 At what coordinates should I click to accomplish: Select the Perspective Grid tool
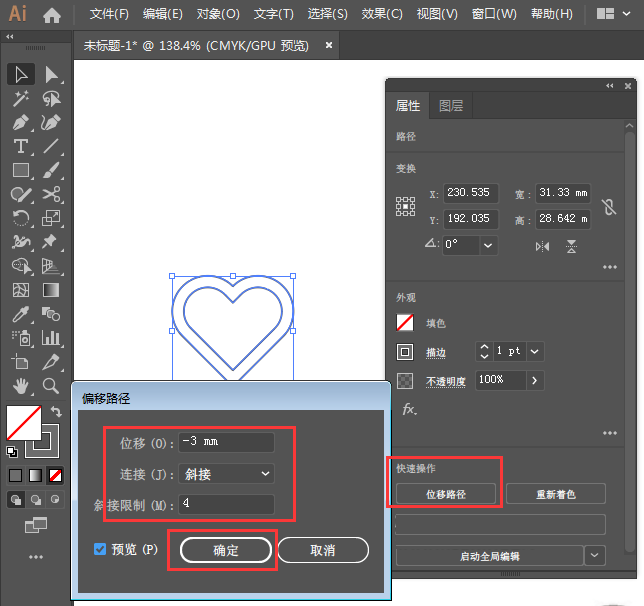(51, 266)
